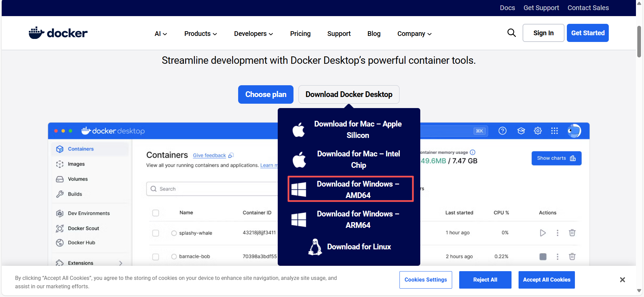This screenshot has height=297, width=644.
Task: Expand the Company dropdown menu
Action: point(415,34)
